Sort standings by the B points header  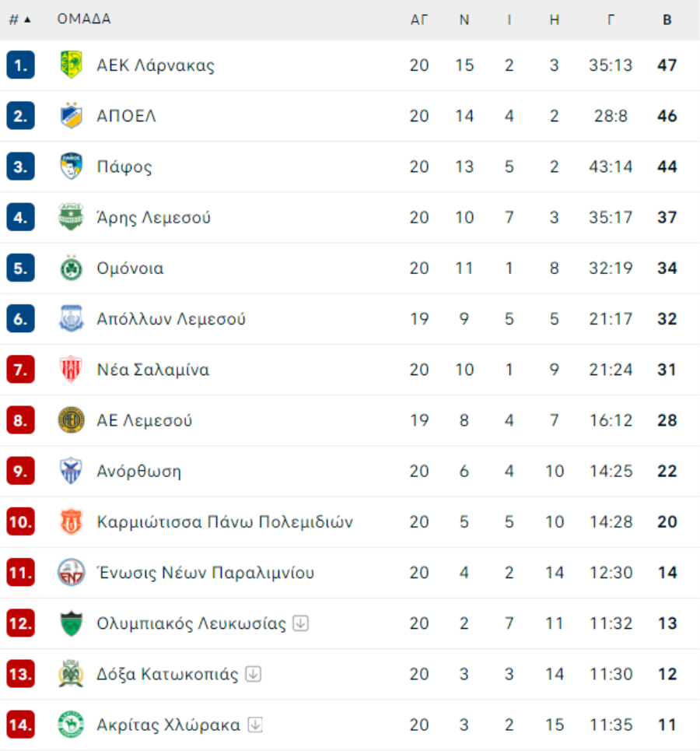[x=667, y=19]
